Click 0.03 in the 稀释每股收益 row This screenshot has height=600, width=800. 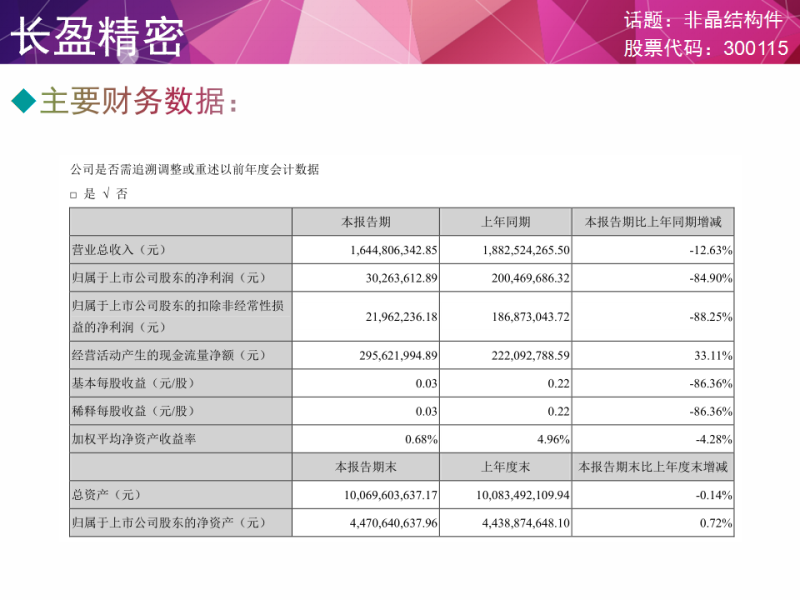427,412
